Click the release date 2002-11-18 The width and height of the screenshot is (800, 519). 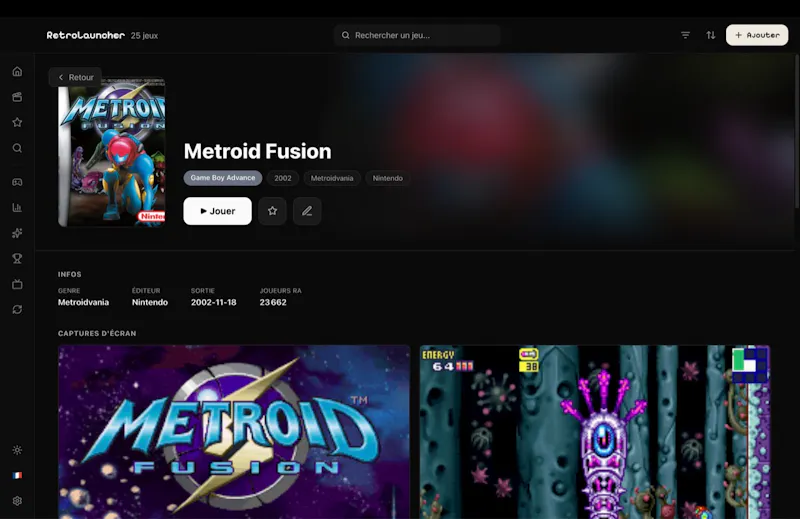214,302
